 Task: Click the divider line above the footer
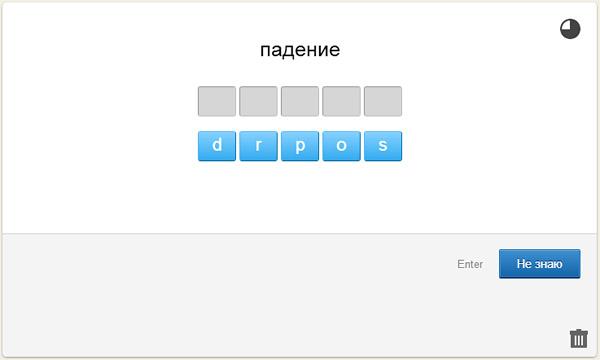tap(300, 233)
